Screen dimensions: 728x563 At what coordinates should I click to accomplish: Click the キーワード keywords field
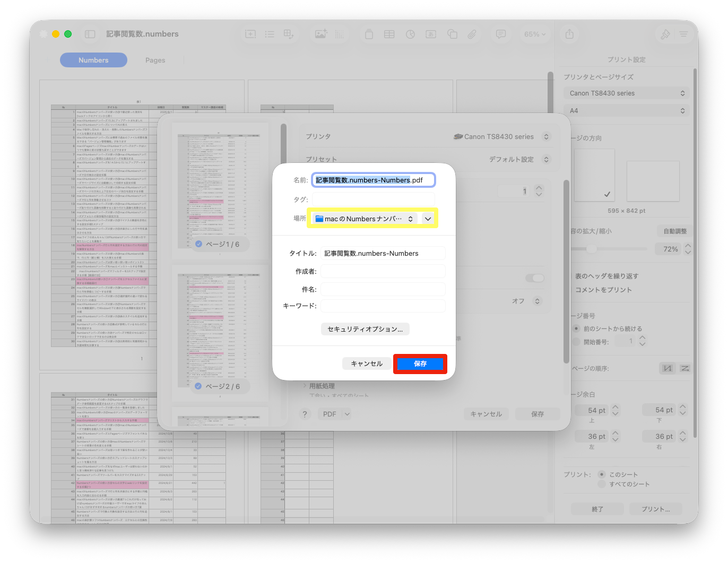[383, 306]
